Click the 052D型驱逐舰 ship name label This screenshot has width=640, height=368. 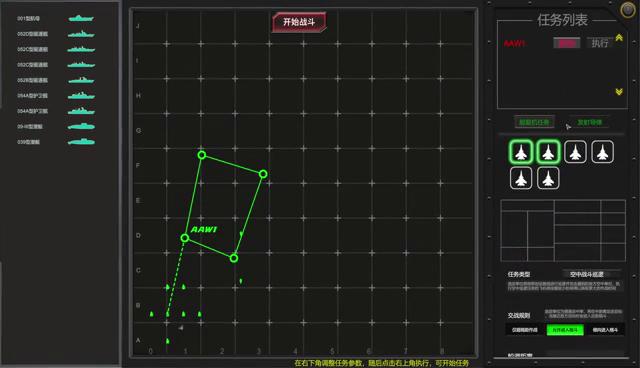pos(33,34)
